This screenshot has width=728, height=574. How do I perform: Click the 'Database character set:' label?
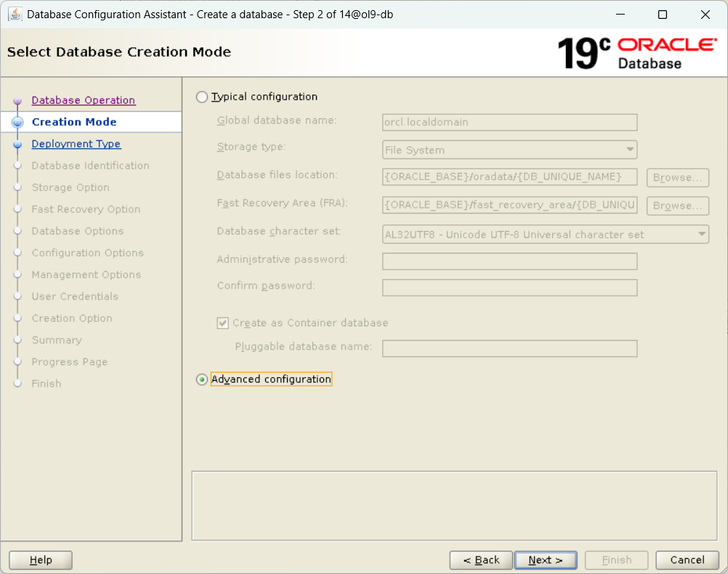point(279,231)
